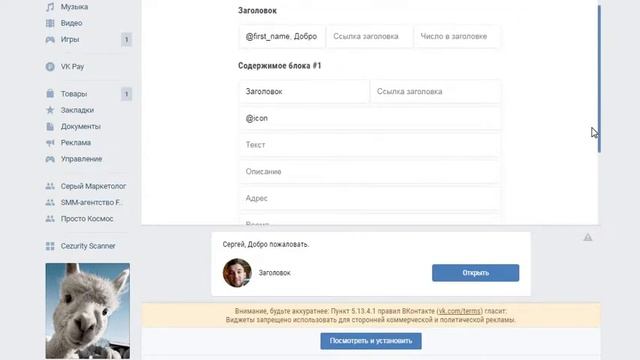
Task: Click the Закладки star icon
Action: [x=50, y=110]
